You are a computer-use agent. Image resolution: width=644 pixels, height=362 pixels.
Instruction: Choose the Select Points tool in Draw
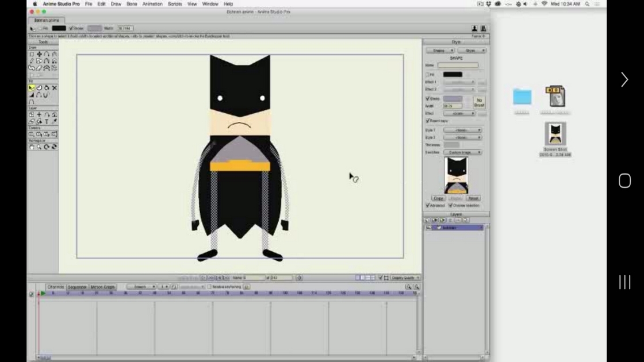point(32,54)
